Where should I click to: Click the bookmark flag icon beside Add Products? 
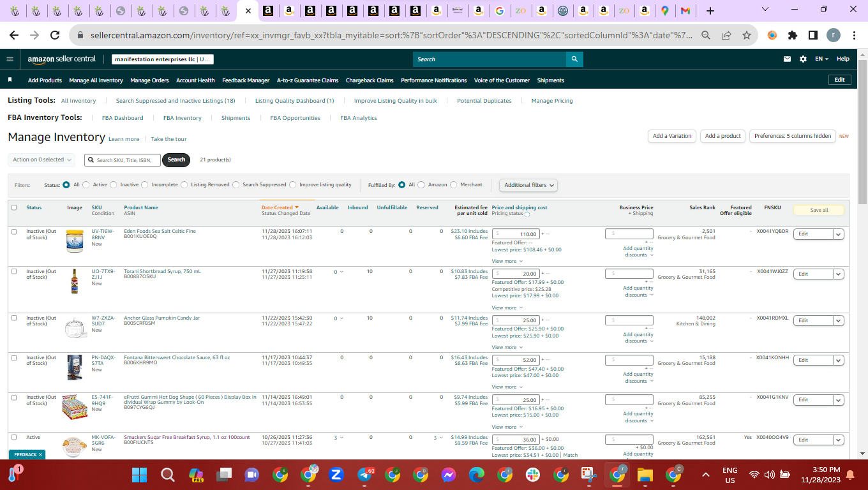10,80
